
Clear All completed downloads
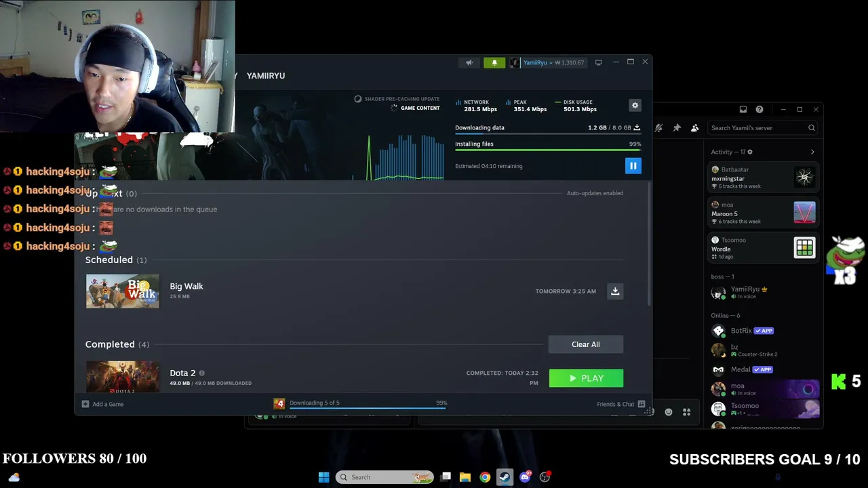[586, 344]
